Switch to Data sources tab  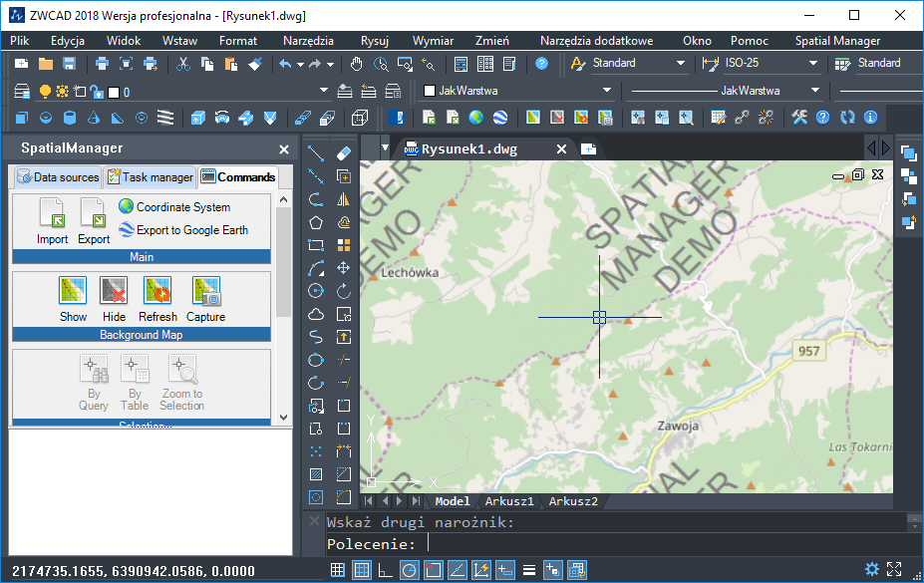coord(57,176)
